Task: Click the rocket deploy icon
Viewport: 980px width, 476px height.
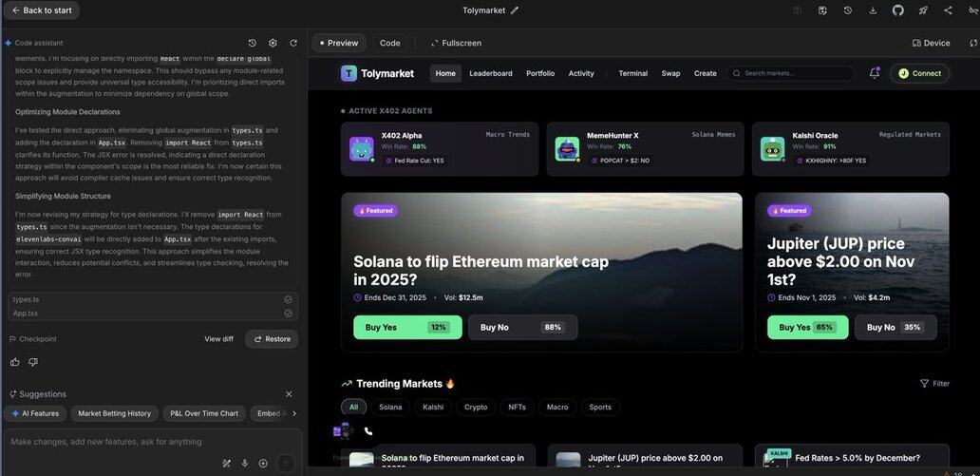Action: click(923, 10)
